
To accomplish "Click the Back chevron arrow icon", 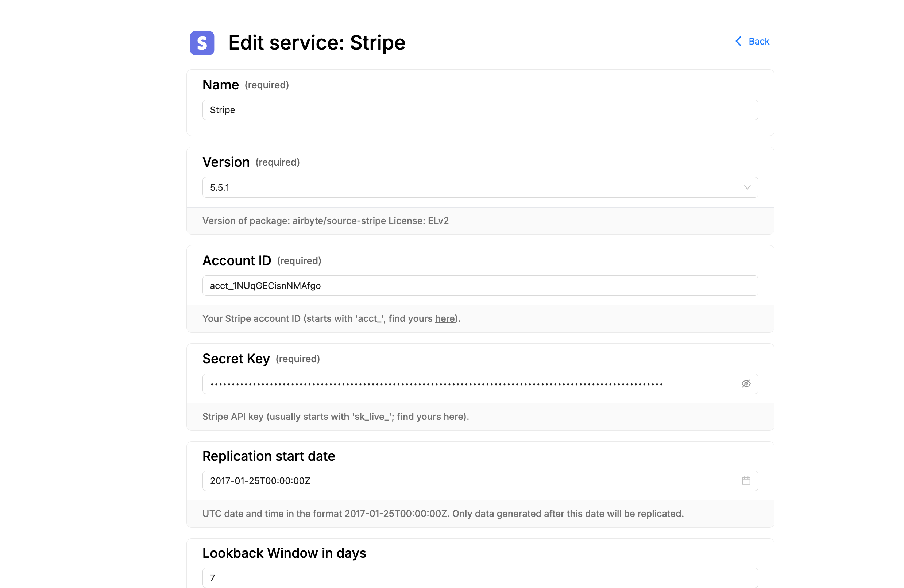I will pos(738,41).
